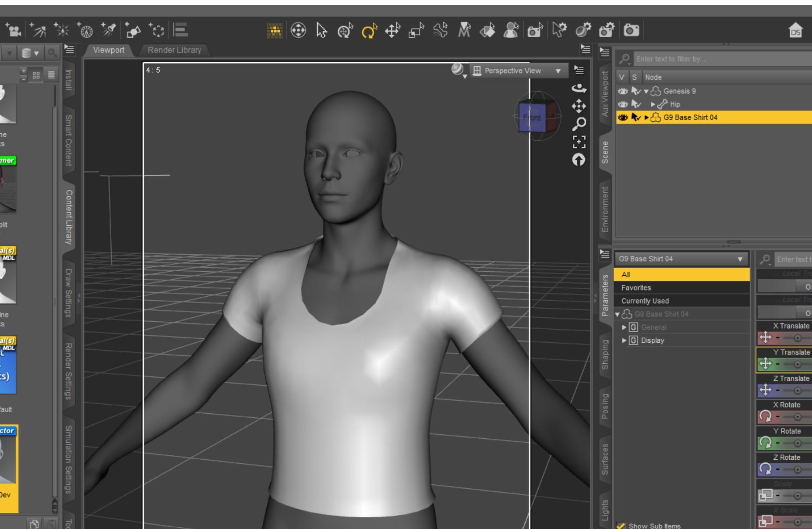Expand G9 Base Shirt 04 in Scene

tap(646, 117)
